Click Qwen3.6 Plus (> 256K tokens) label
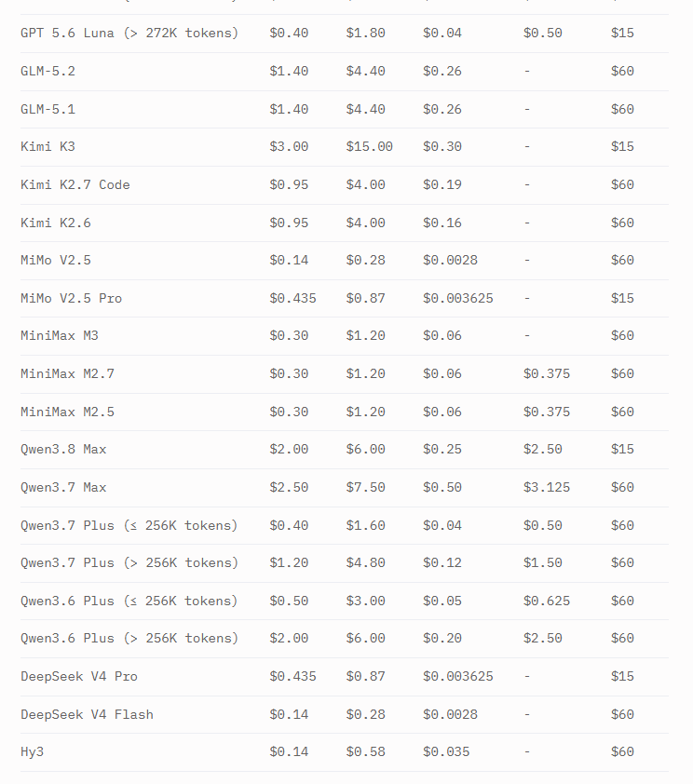Image resolution: width=693 pixels, height=784 pixels. pos(129,638)
